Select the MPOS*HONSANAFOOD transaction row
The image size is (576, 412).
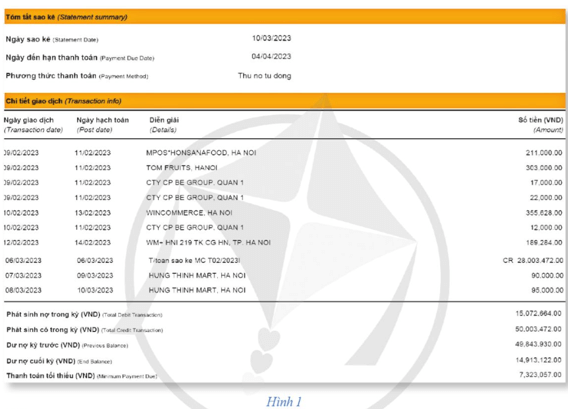click(283, 153)
